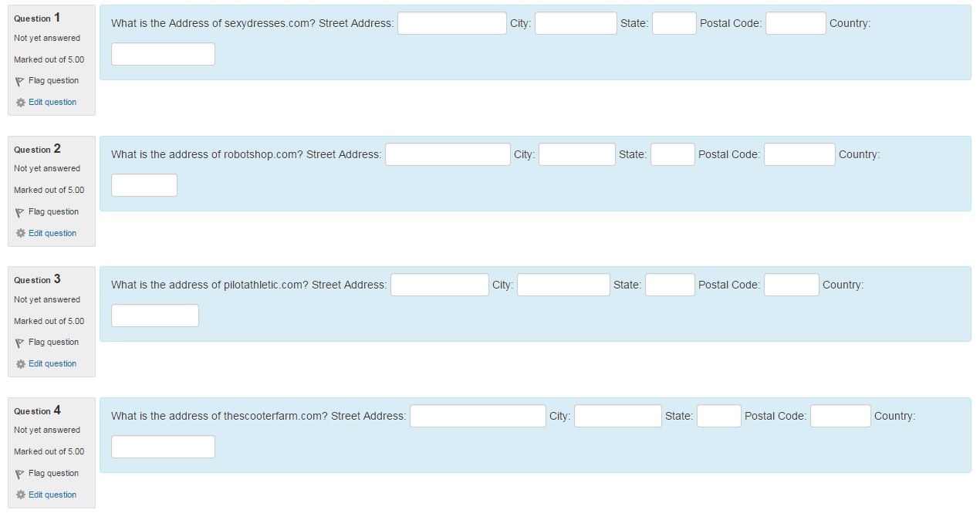Focus Street Address field for pilotathletic.com
The height and width of the screenshot is (520, 980).
point(440,285)
